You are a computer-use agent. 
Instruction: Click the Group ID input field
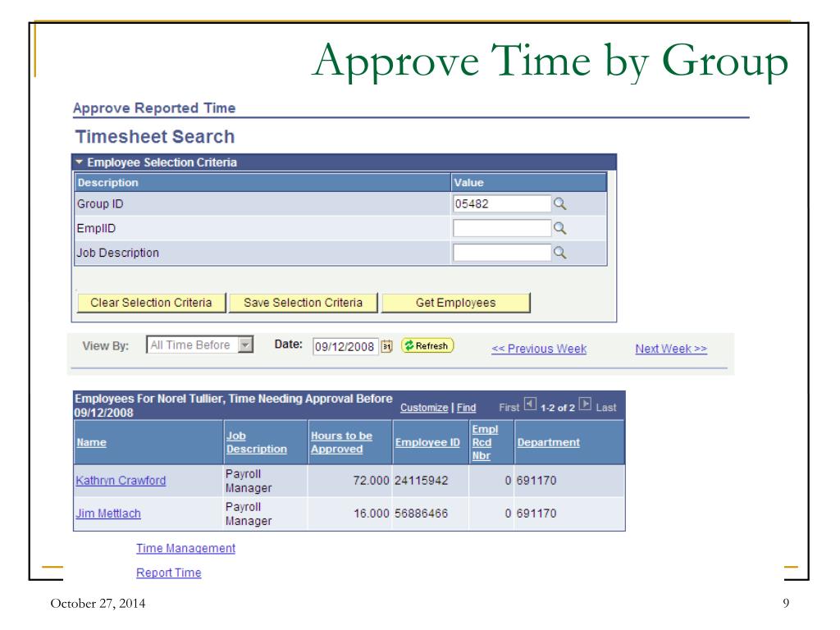click(x=502, y=203)
